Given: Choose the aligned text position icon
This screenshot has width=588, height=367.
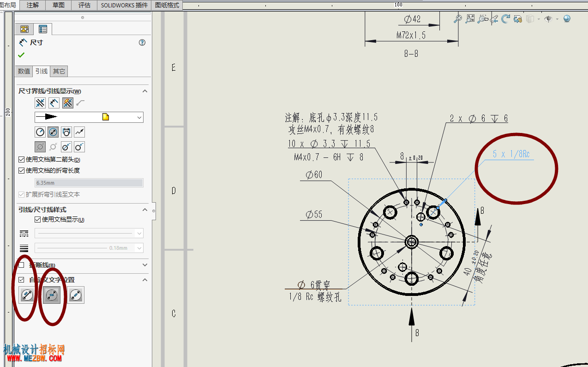Looking at the screenshot, I should (27, 295).
